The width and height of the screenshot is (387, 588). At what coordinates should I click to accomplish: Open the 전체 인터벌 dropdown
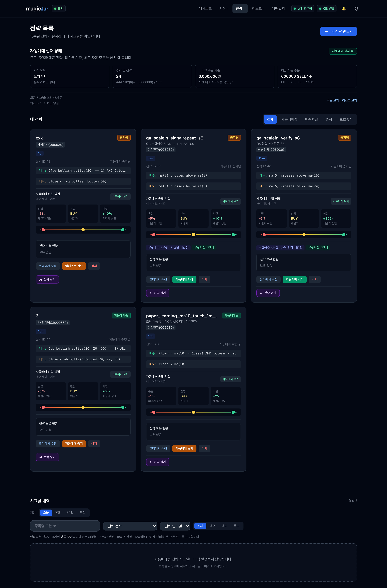(175, 526)
